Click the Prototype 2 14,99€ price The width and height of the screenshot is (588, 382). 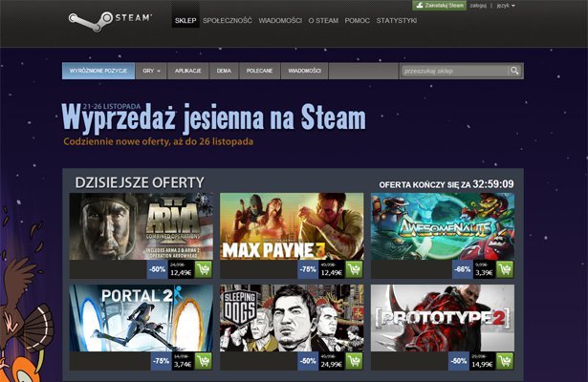pos(482,365)
